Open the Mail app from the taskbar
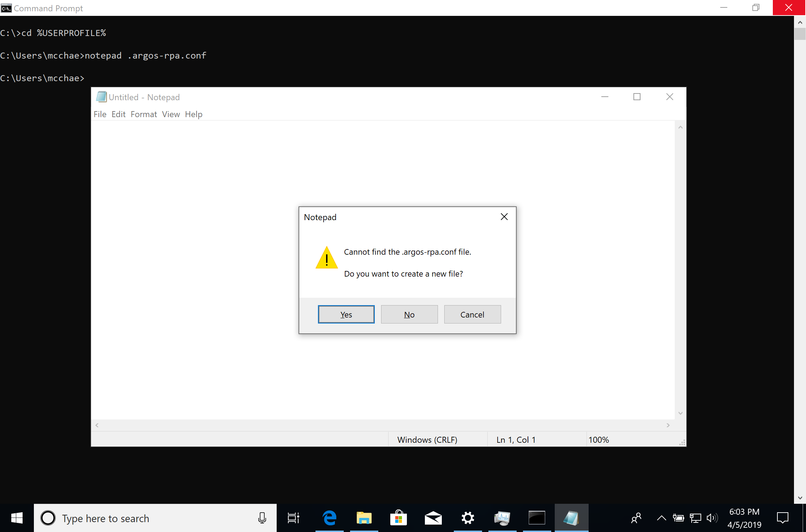The image size is (806, 532). (433, 518)
